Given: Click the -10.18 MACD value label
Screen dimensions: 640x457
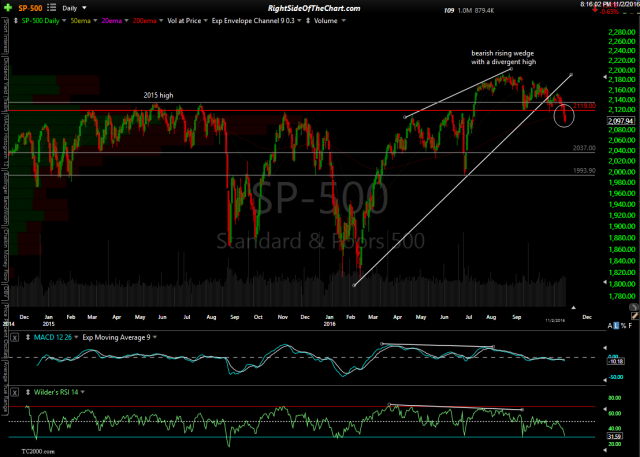Looking at the screenshot, I should [x=615, y=362].
